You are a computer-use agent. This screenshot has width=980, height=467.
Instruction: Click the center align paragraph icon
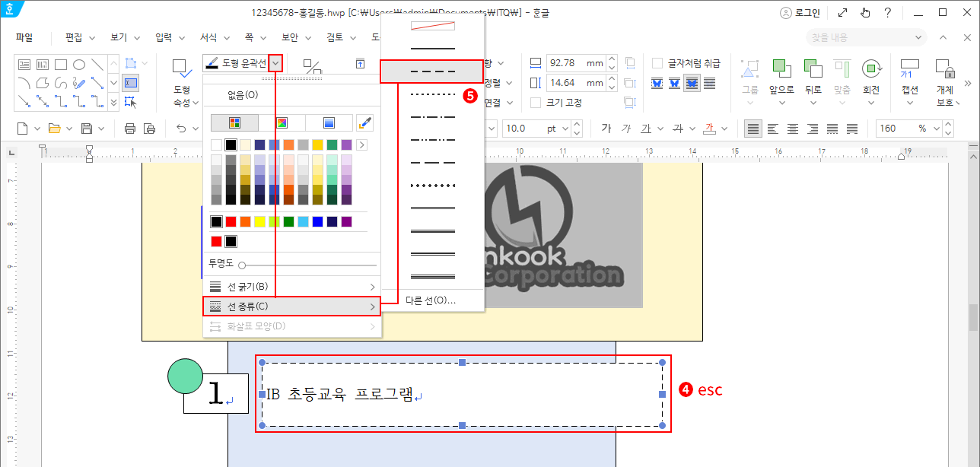pos(792,129)
